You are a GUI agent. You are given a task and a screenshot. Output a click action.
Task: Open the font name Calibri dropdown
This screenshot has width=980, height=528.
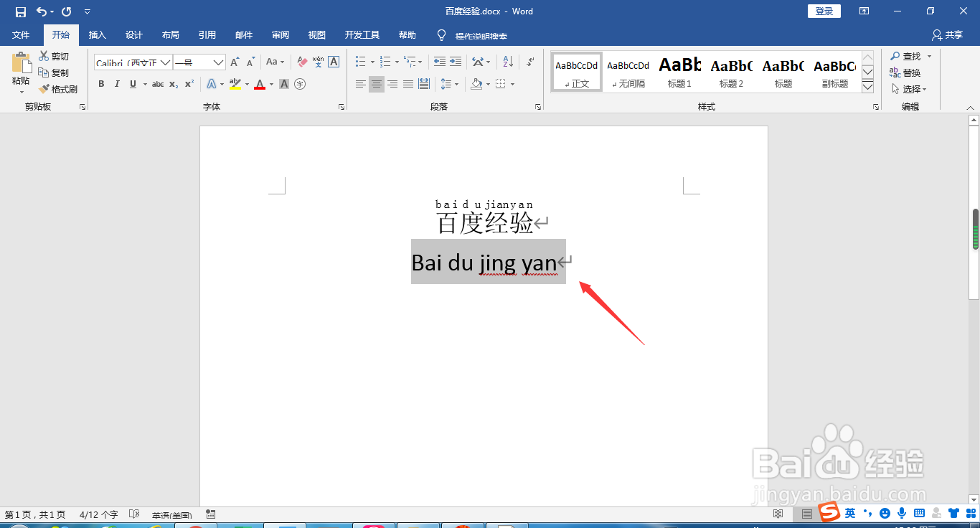coord(165,62)
